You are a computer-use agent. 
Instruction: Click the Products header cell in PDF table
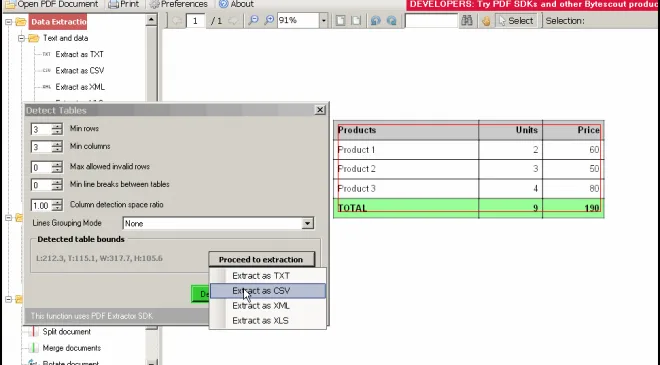(x=407, y=130)
